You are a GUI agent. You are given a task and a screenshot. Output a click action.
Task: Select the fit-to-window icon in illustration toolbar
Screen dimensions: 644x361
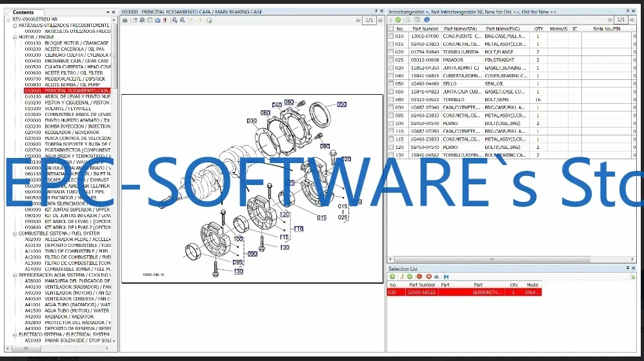pos(150,21)
